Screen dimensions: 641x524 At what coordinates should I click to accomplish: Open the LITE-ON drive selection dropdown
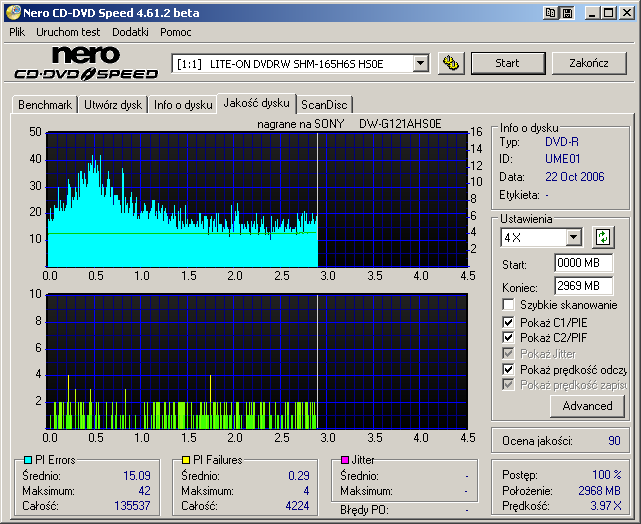point(420,64)
